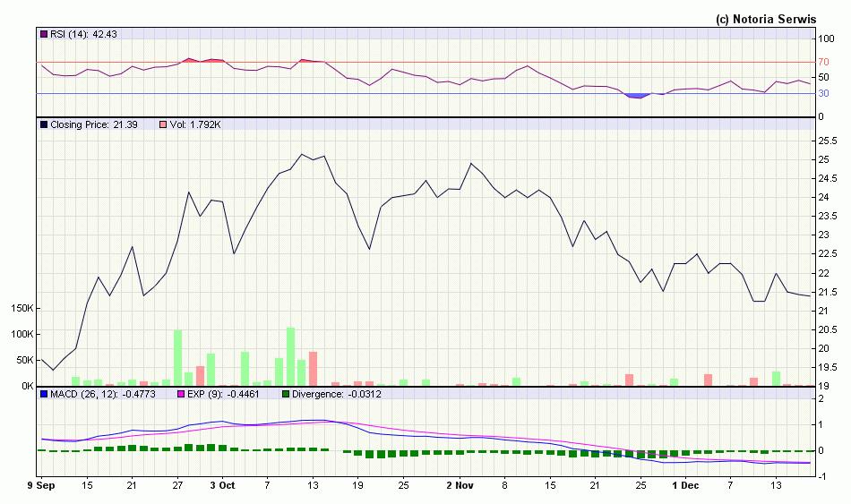Click the volume axis label '0K'
Viewport: 851px width, 504px height.
coord(28,386)
